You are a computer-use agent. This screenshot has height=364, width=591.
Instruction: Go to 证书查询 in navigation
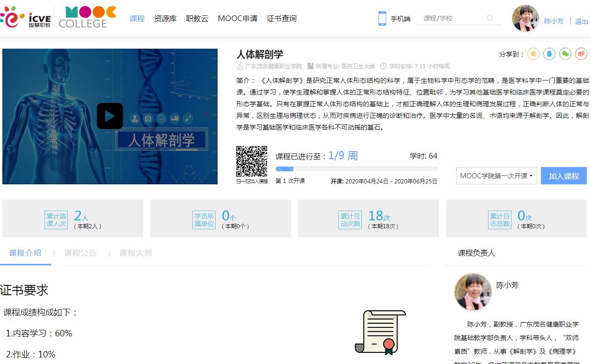tap(282, 19)
